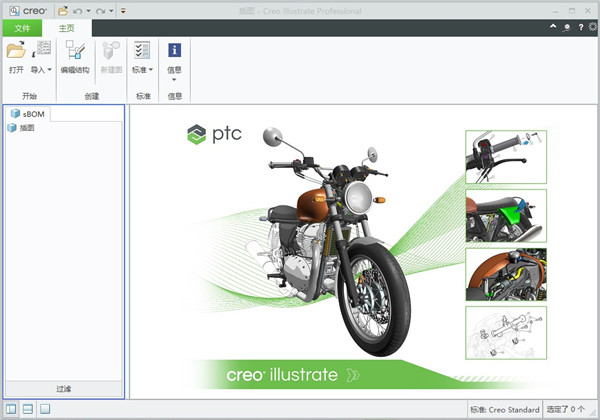Click the creo illustrate banner text

282,374
